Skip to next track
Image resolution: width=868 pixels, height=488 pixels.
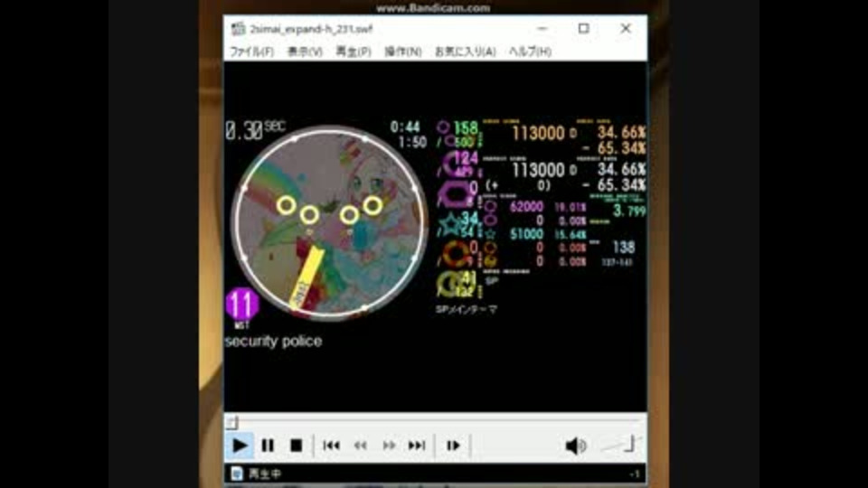point(417,446)
